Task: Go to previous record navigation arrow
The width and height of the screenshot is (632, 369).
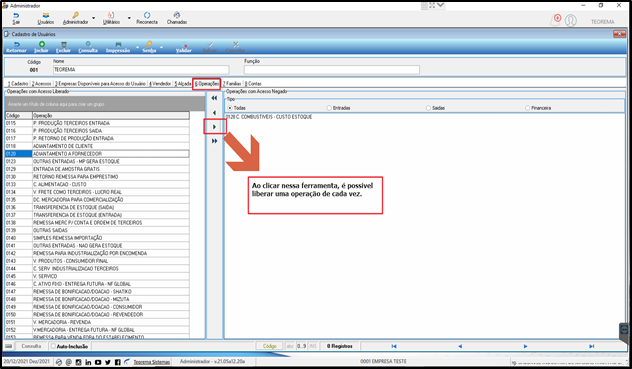Action: (x=460, y=346)
